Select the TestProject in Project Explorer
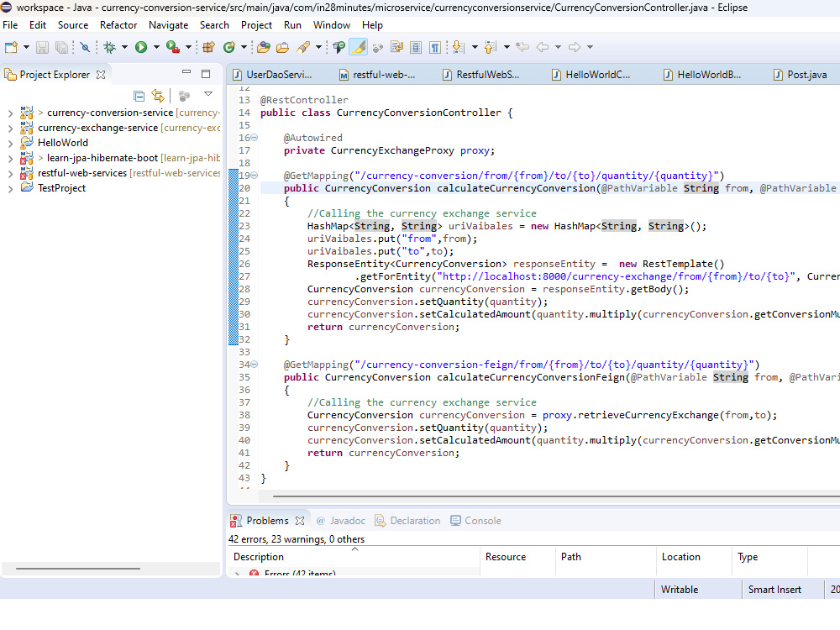This screenshot has width=840, height=630. click(x=61, y=188)
